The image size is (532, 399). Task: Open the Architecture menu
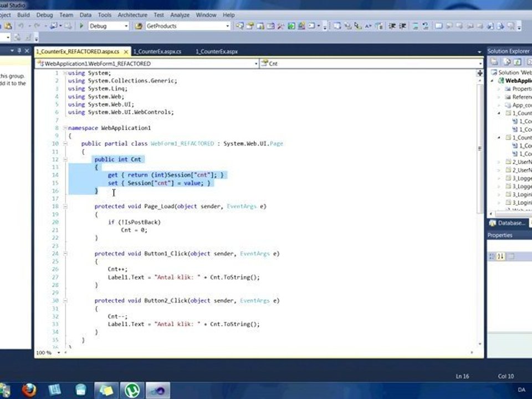click(132, 15)
